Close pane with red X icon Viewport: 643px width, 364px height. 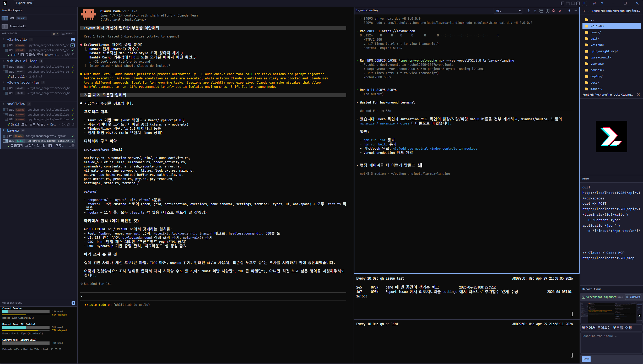(x=560, y=11)
